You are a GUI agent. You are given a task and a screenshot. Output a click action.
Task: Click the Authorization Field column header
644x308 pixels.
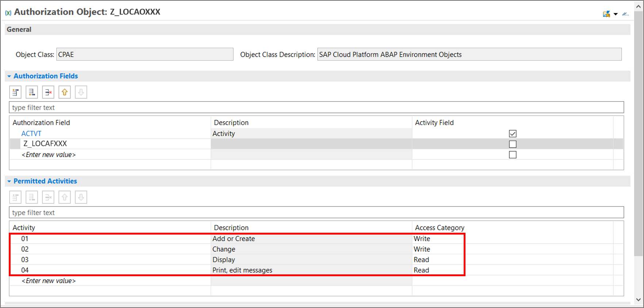click(110, 123)
